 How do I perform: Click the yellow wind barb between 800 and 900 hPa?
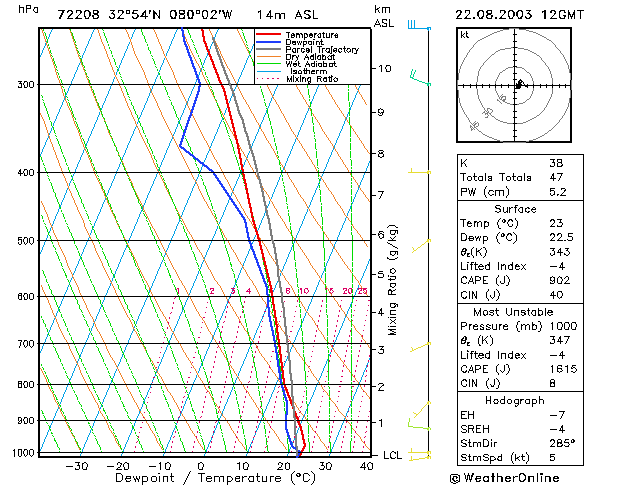[422, 409]
